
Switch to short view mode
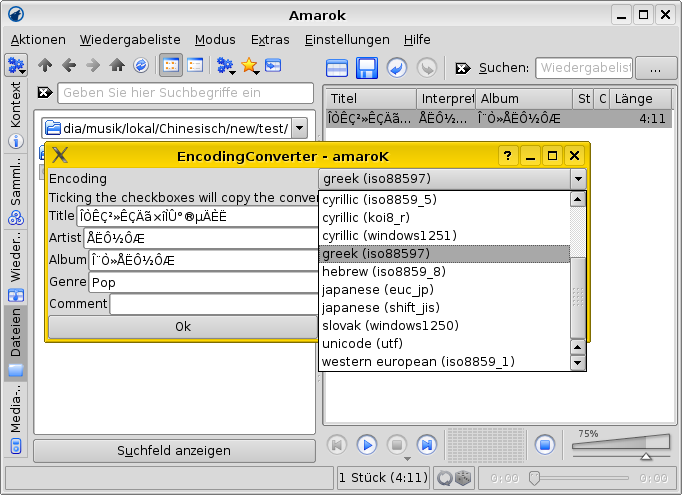click(170, 66)
